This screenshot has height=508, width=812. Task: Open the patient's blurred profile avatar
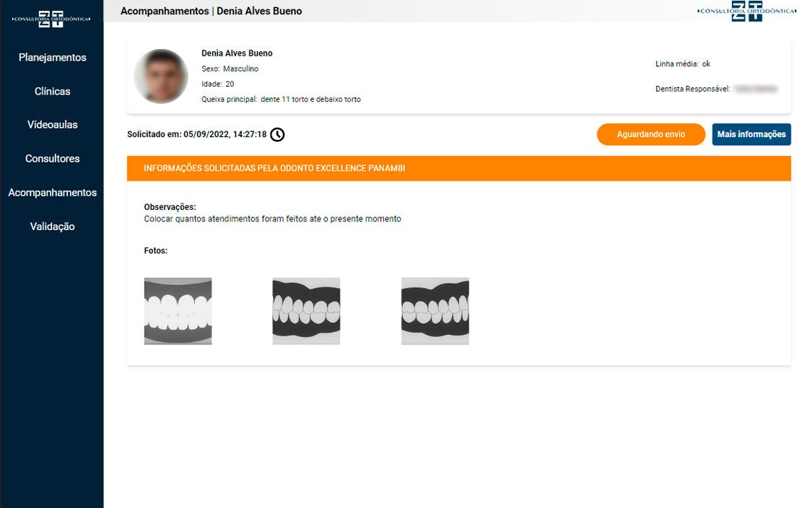point(160,76)
